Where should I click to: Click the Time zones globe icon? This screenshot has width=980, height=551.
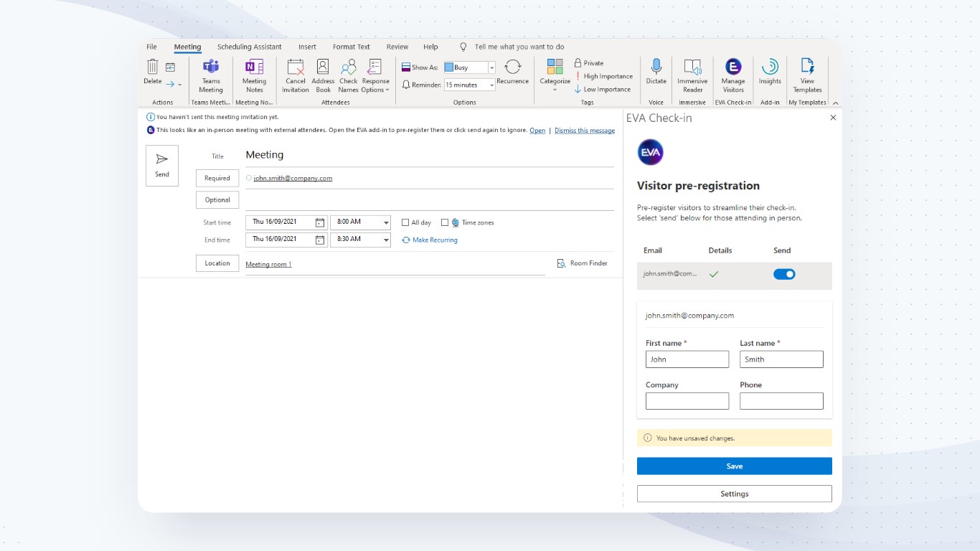pyautogui.click(x=455, y=222)
